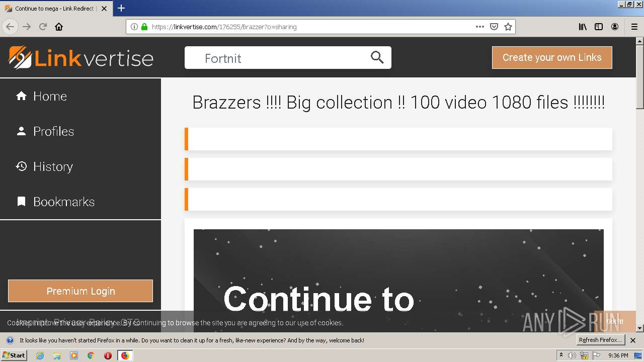This screenshot has height=362, width=644.
Task: Accept cookies with Got it button
Action: click(x=615, y=321)
